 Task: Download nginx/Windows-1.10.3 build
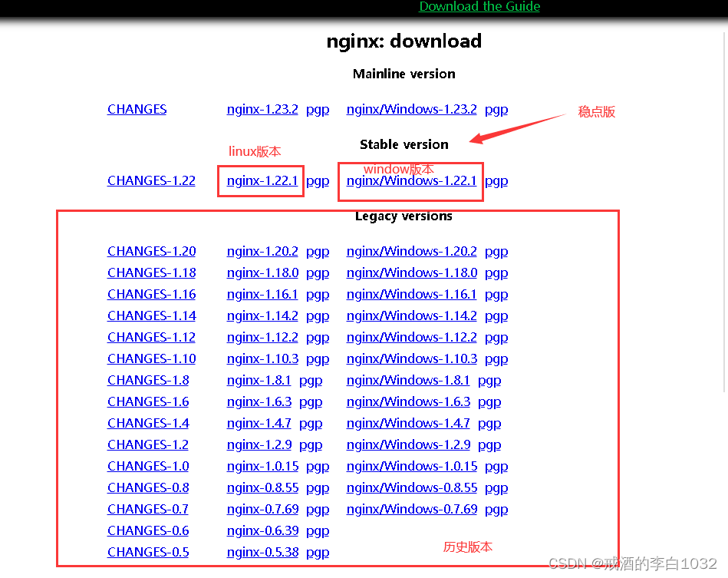412,358
